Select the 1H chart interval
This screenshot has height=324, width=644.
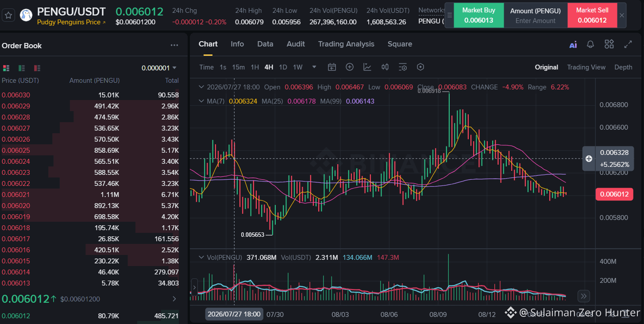[x=255, y=67]
